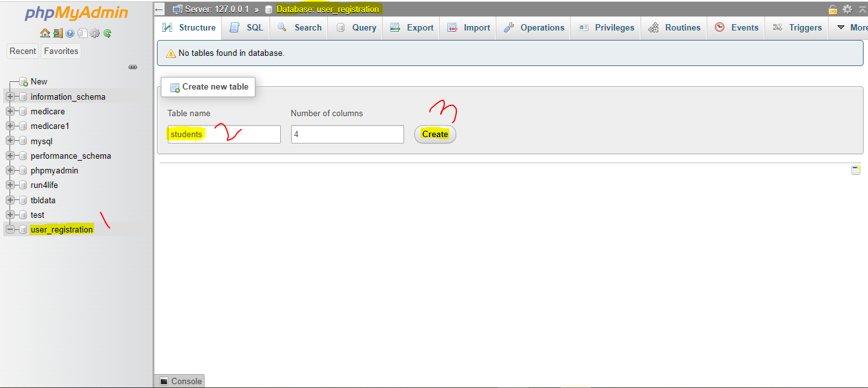
Task: Click the back arrow near Server breadcrumb
Action: pyautogui.click(x=159, y=10)
